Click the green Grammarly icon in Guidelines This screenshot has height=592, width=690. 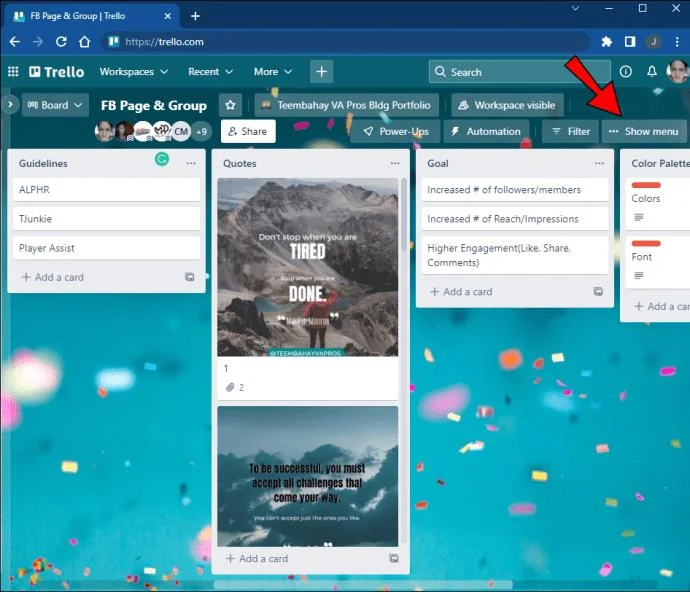pyautogui.click(x=162, y=159)
